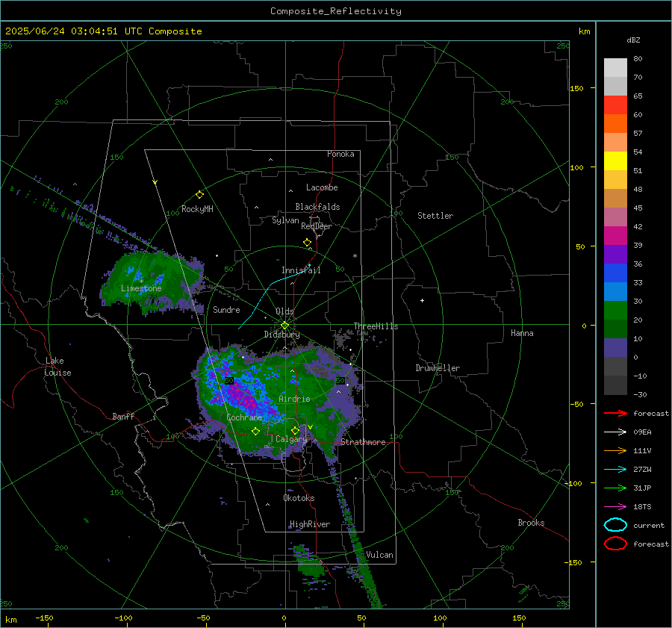Pick the light grey 80 dBZ swatch

(615, 68)
